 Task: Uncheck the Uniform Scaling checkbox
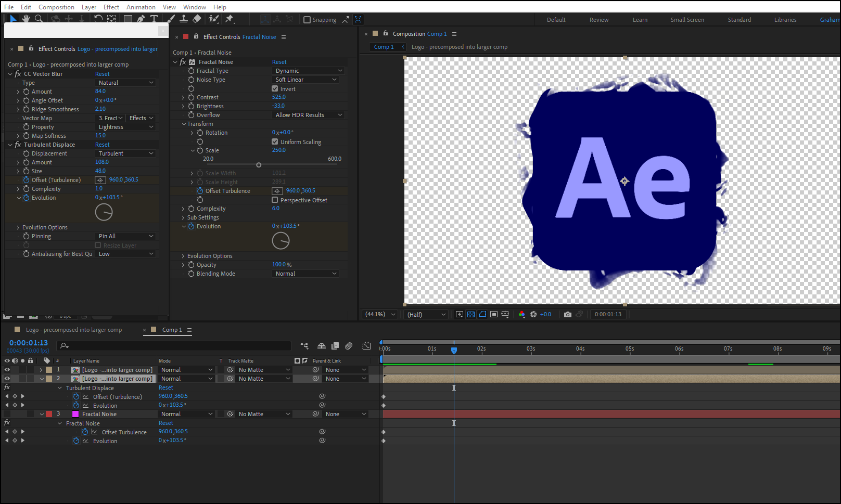click(x=275, y=141)
